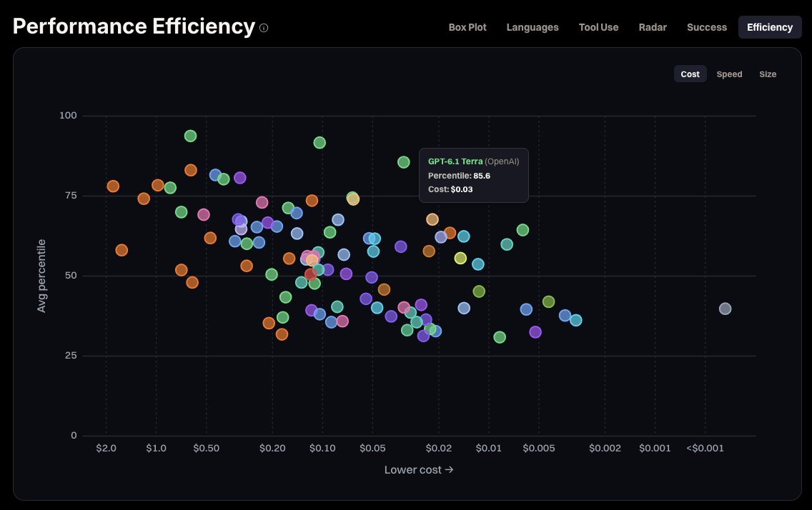Click the gray data point above <$0.001
812x510 pixels.
pos(725,309)
